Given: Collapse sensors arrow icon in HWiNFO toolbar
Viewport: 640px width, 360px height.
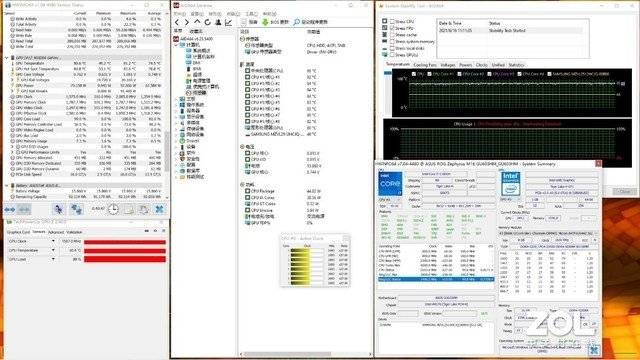Looking at the screenshot, I should [24, 210].
